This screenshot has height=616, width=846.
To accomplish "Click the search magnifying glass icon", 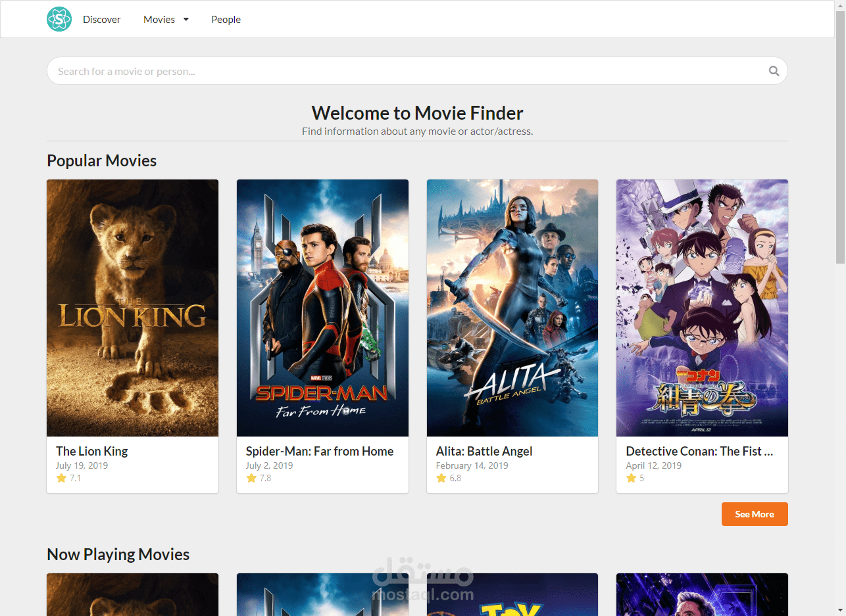I will coord(774,70).
